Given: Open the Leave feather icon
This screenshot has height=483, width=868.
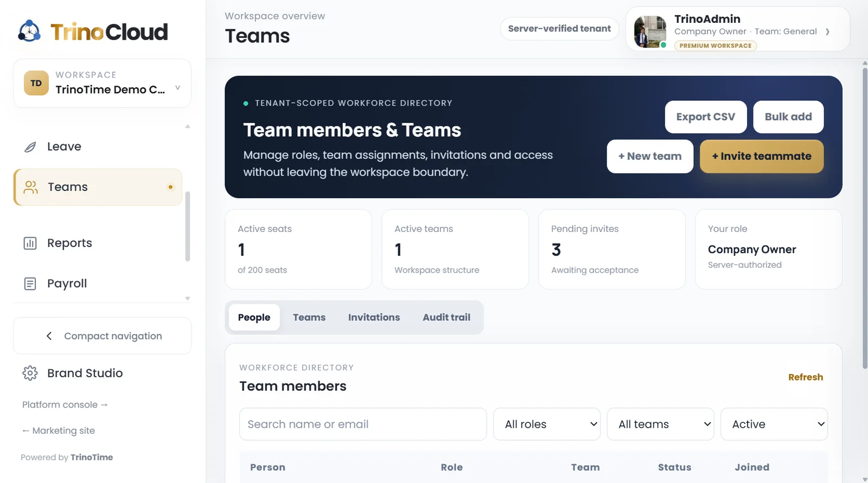Looking at the screenshot, I should tap(30, 147).
